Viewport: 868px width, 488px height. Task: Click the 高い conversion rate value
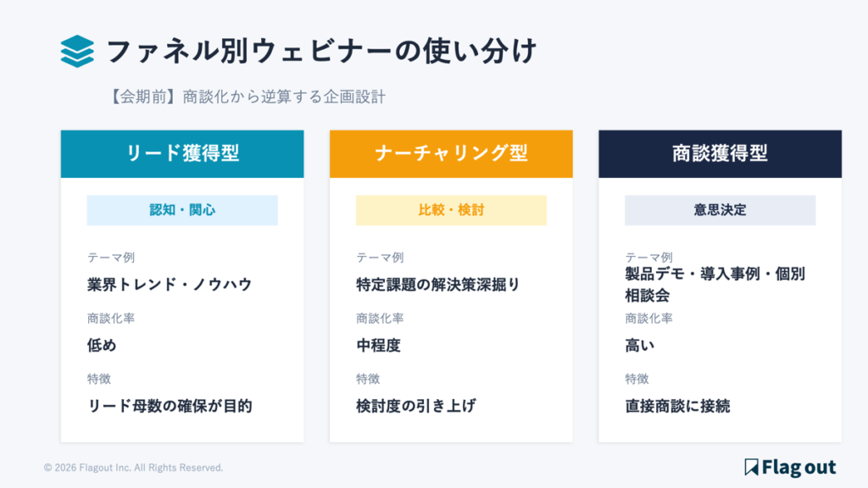tap(640, 345)
